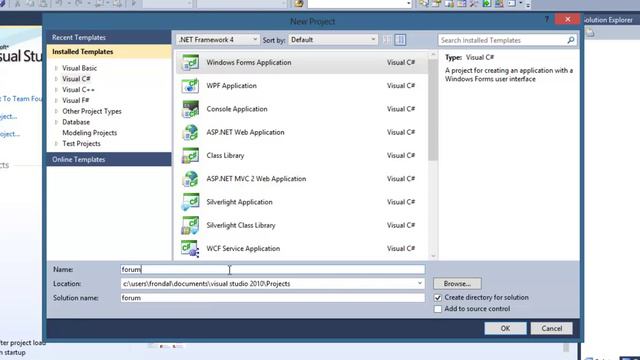Viewport: 640px width, 360px height.
Task: Switch to small icons template view
Action: point(387,40)
